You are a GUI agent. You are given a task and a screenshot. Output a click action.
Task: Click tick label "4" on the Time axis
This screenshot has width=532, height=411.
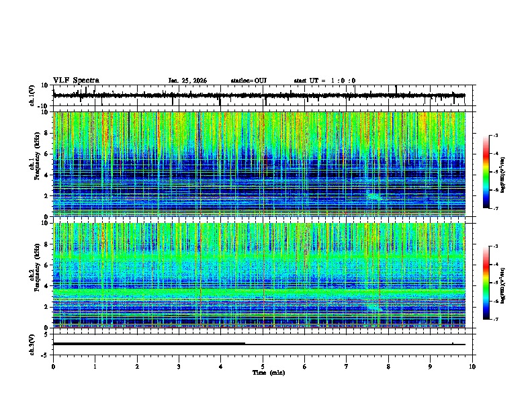coord(221,367)
